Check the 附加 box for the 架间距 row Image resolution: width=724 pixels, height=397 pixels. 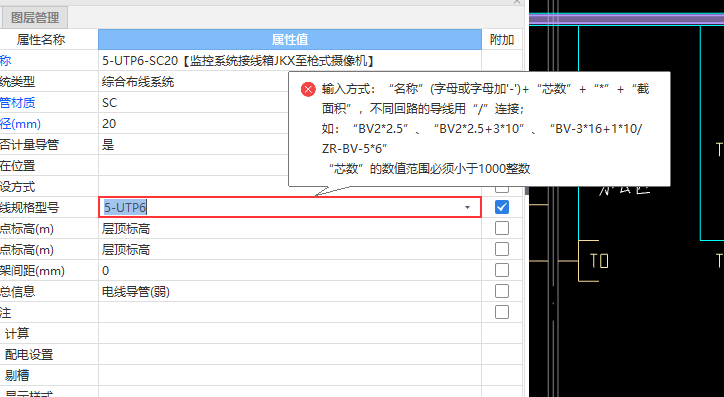502,270
